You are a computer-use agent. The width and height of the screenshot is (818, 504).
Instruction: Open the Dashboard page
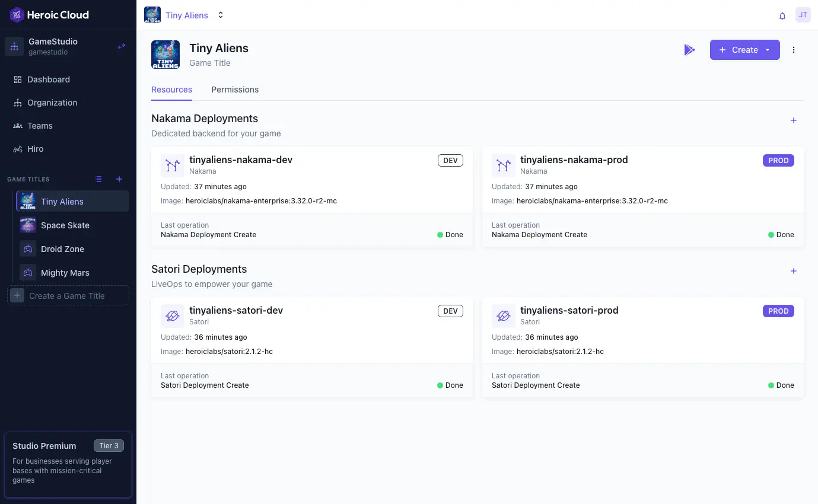48,79
